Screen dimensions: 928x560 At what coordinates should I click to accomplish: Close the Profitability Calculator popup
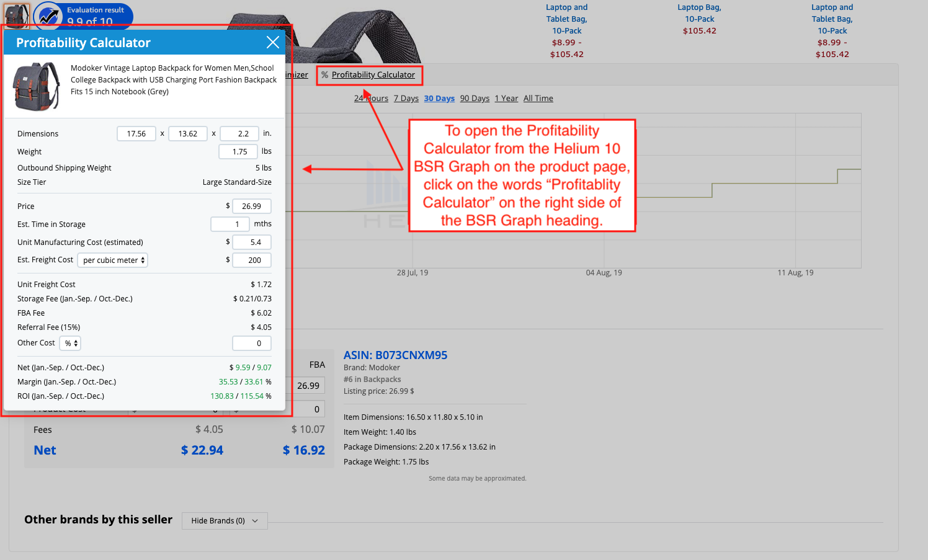[273, 42]
